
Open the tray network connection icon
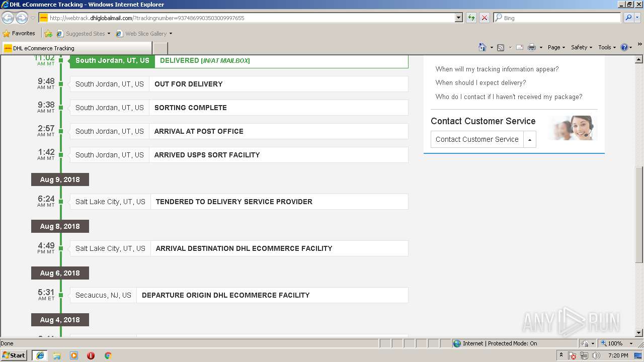point(584,355)
